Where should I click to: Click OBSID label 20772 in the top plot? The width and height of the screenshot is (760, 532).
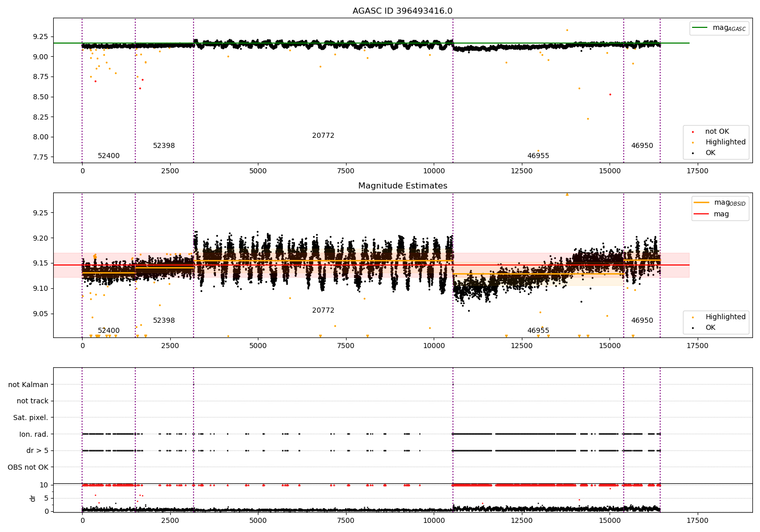[x=323, y=136]
